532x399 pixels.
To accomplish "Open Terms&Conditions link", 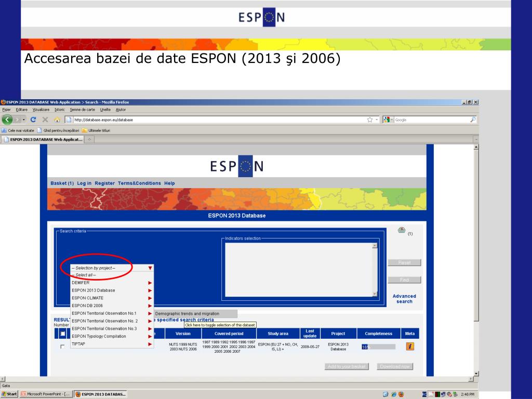I will coord(139,183).
